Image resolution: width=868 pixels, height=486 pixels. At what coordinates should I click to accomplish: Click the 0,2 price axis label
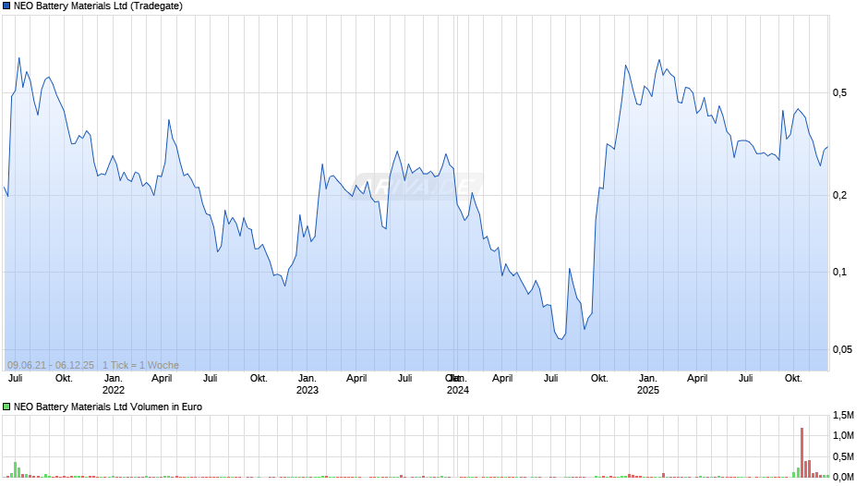point(839,195)
